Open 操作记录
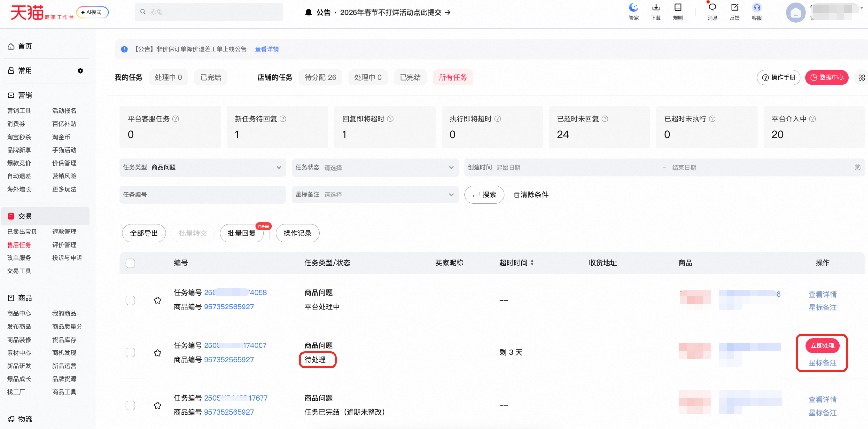The width and height of the screenshot is (868, 429). click(298, 233)
